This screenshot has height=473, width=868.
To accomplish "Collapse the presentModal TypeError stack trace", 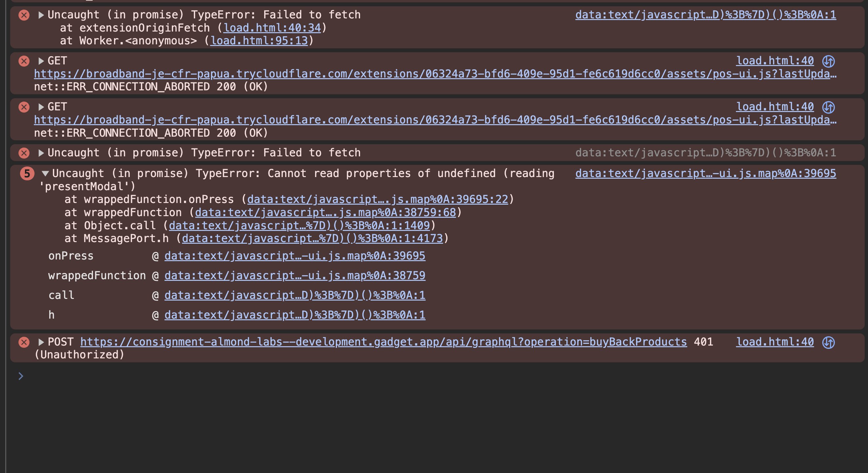I will (45, 173).
